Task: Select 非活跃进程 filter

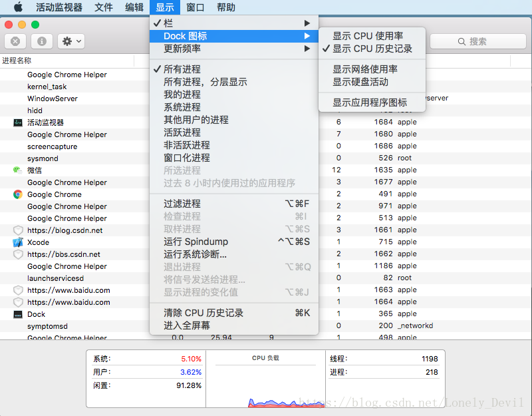Action: (234, 145)
